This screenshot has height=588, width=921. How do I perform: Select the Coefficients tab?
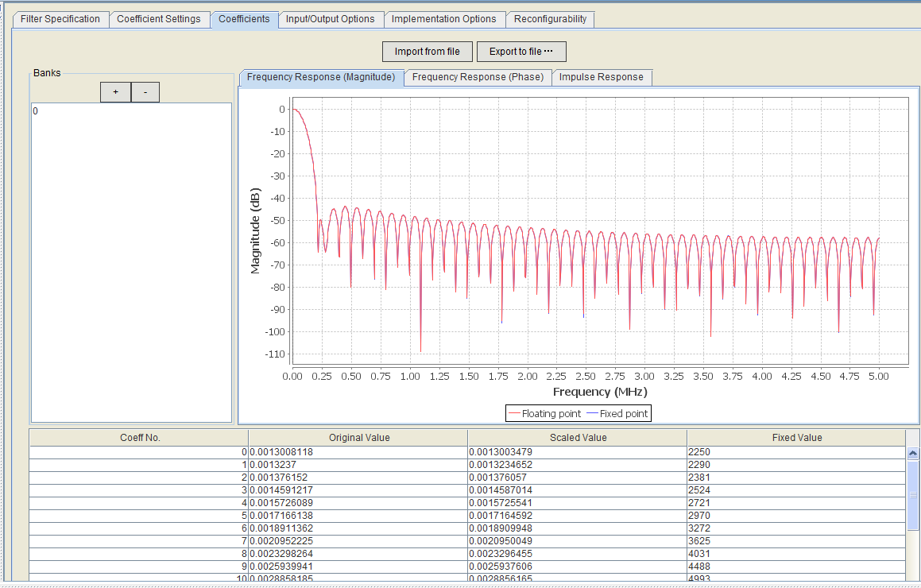coord(244,19)
